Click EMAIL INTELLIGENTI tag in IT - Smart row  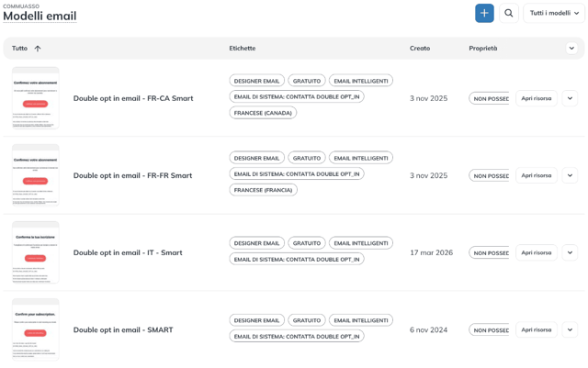(361, 243)
